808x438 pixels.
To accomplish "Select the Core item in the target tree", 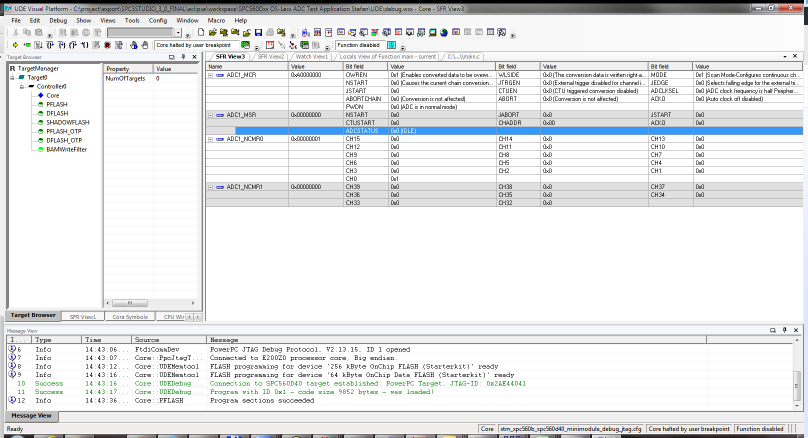I will pyautogui.click(x=53, y=95).
